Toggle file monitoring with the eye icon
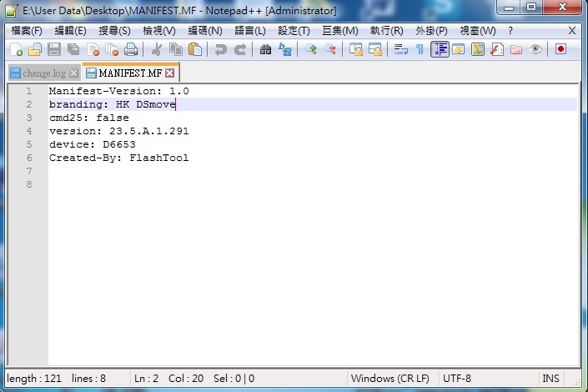Screen dimensions: 588x392 point(535,49)
